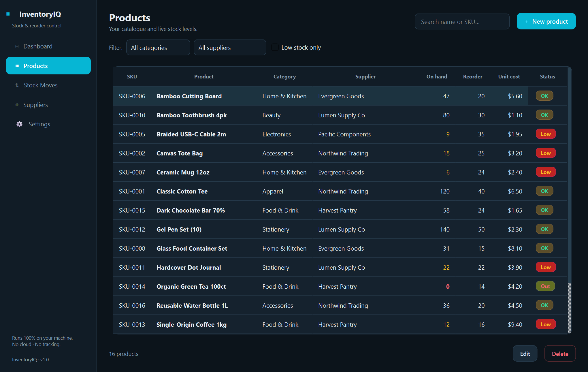The width and height of the screenshot is (588, 372).
Task: Select the Bamboo Toothbrush 4pk product name
Action: click(192, 115)
